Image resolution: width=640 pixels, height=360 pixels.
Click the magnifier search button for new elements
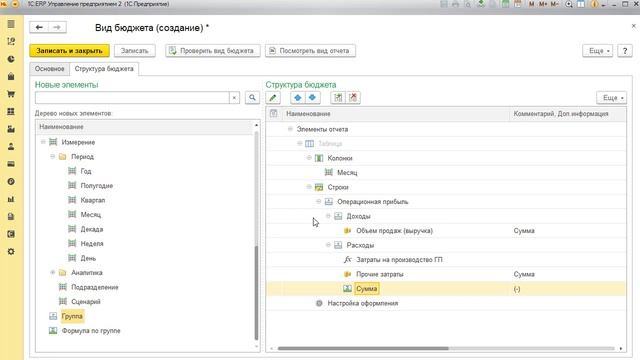[252, 98]
